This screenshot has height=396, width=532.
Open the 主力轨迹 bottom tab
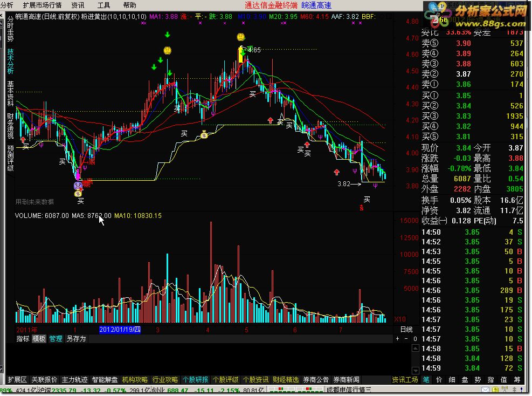[74, 380]
